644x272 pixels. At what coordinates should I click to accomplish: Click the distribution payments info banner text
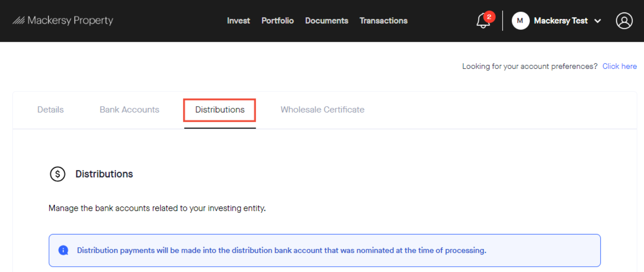coord(281,250)
